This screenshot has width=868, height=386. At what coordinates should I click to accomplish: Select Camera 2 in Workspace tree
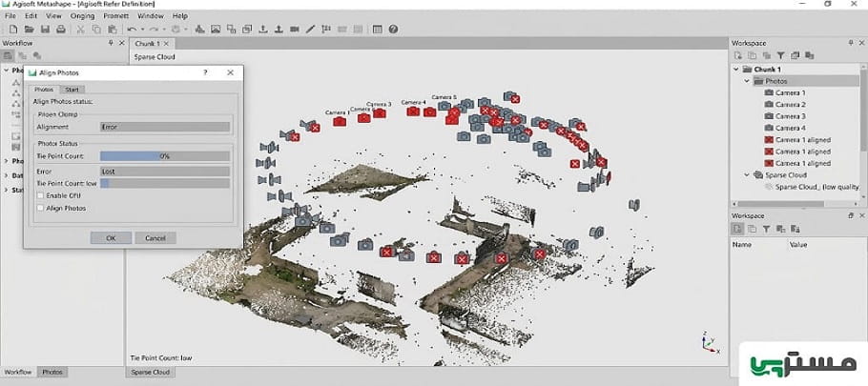790,105
